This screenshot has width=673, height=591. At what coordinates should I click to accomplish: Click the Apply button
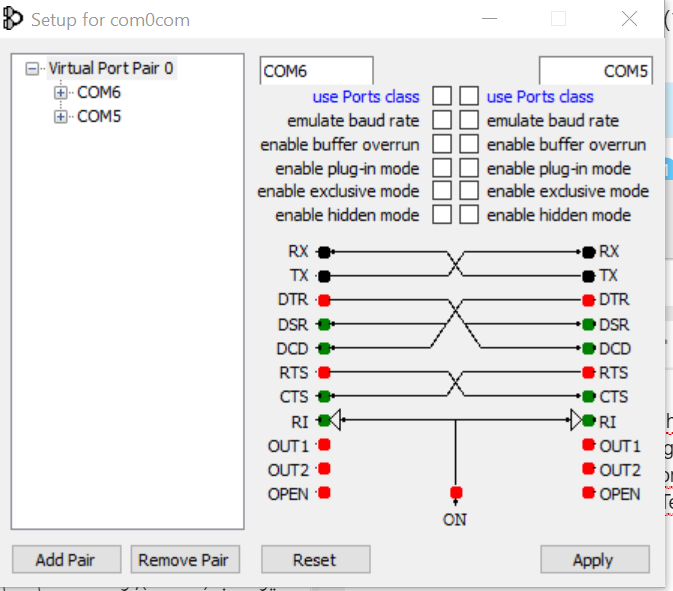(x=594, y=559)
